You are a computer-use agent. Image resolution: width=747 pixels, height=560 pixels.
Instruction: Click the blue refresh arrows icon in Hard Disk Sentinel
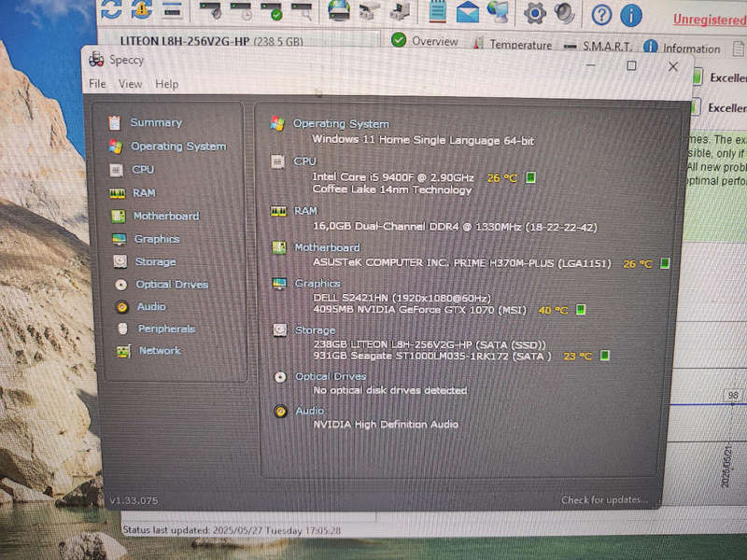pyautogui.click(x=111, y=9)
